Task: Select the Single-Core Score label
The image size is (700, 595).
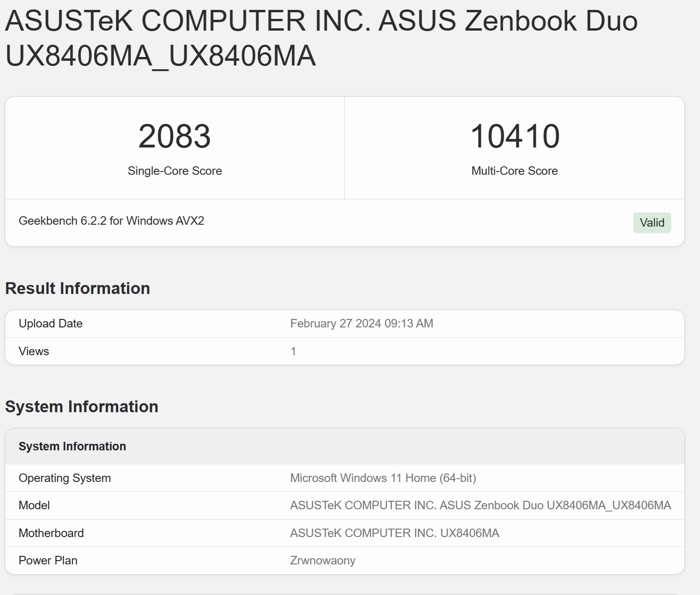Action: coord(174,171)
